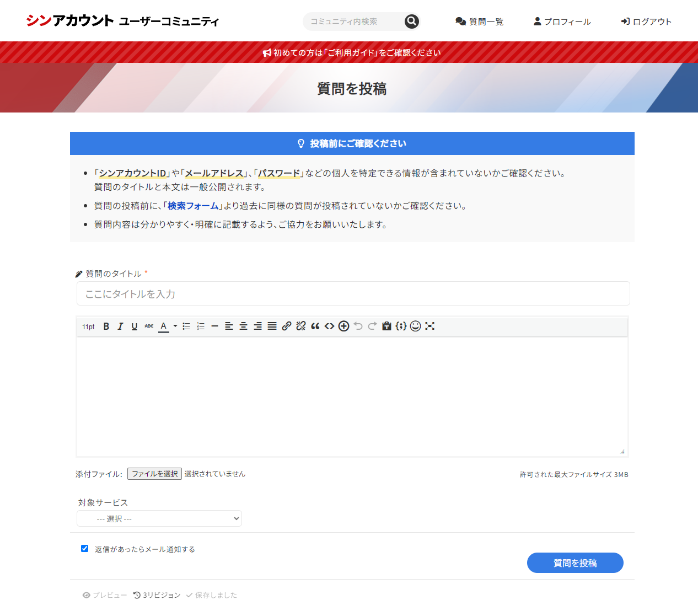Open プロフィール from the header menu
The height and width of the screenshot is (616, 698).
pos(562,22)
